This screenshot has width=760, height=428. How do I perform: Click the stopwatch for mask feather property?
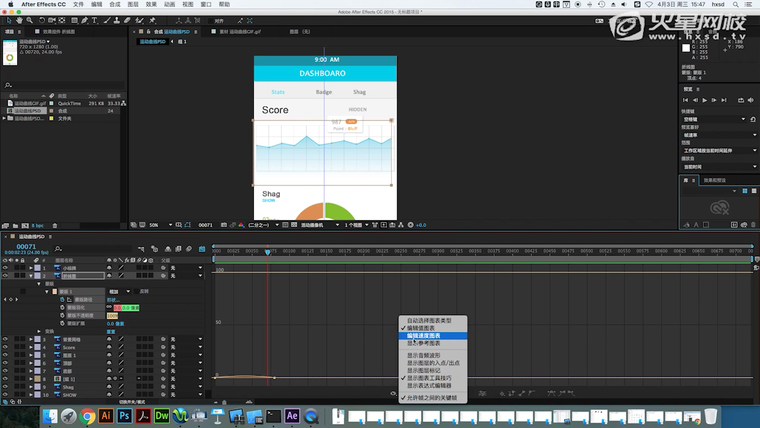[x=62, y=308]
